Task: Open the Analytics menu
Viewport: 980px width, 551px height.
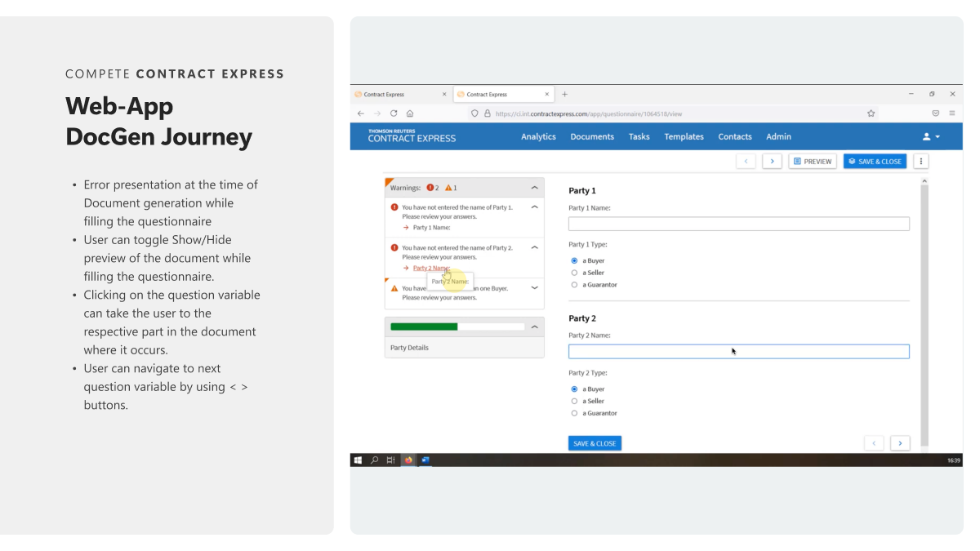Action: pyautogui.click(x=538, y=136)
